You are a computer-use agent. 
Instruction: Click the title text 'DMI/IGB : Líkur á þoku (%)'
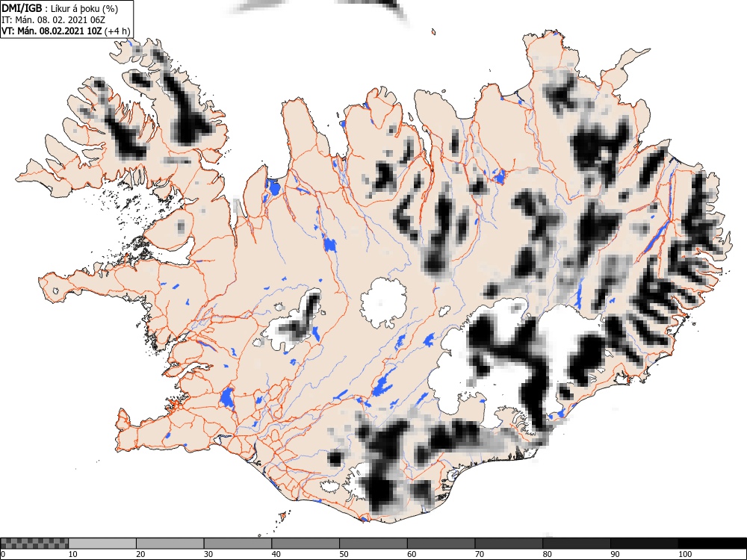tap(60, 8)
